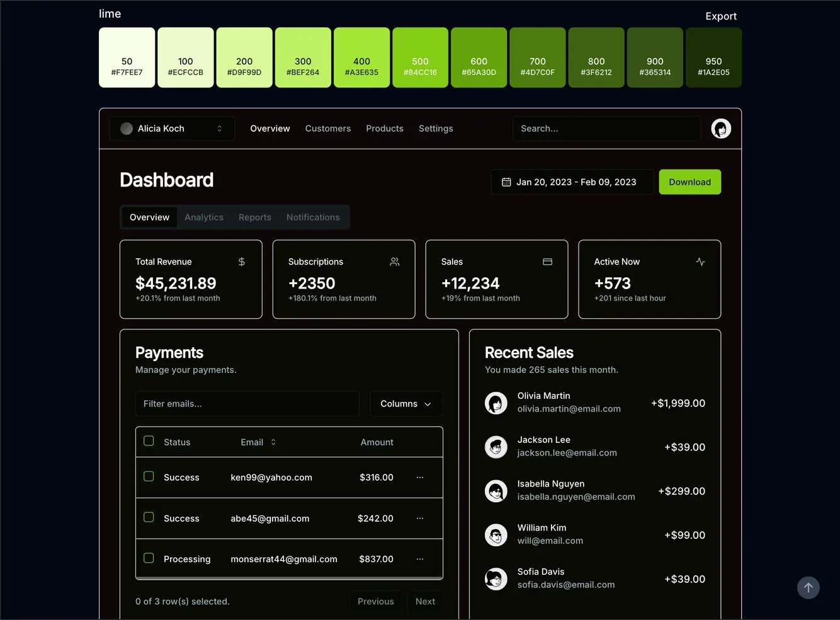The width and height of the screenshot is (840, 620).
Task: Click the credit card icon in Sales card
Action: click(x=548, y=261)
